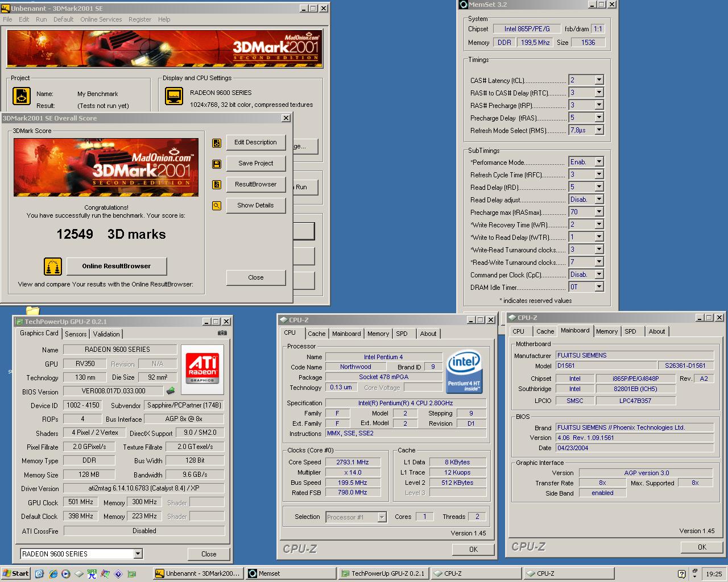This screenshot has height=582, width=728.
Task: Switch to Validation tab in GPU-Z
Action: click(106, 334)
